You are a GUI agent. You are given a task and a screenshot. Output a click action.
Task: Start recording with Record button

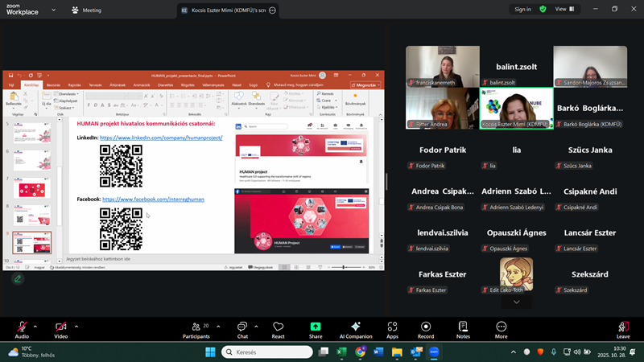pos(426,328)
